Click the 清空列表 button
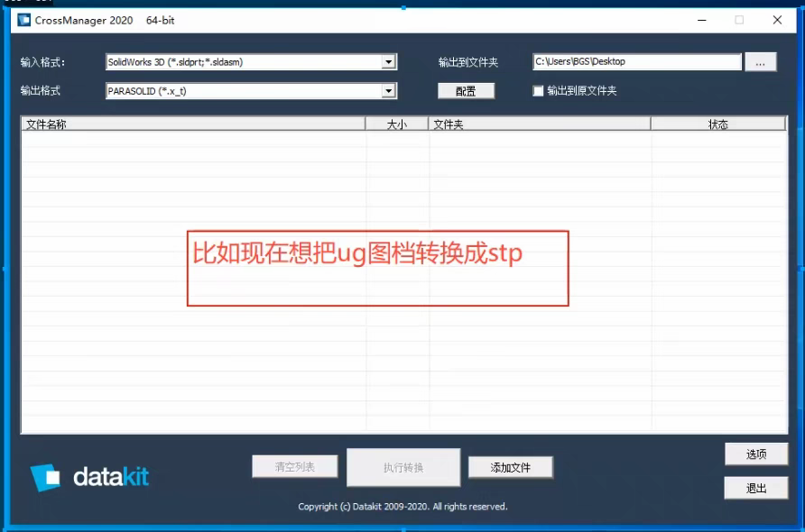805x532 pixels. (295, 466)
